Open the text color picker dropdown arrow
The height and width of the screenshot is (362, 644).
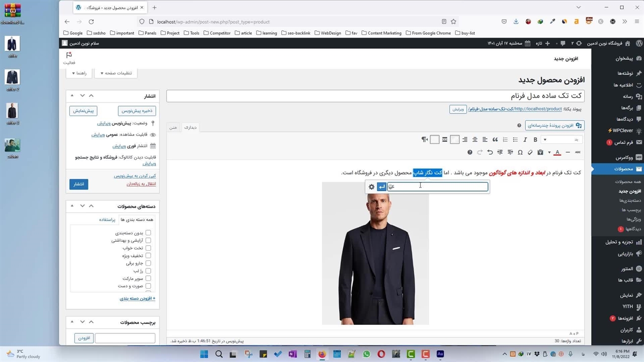point(549,152)
